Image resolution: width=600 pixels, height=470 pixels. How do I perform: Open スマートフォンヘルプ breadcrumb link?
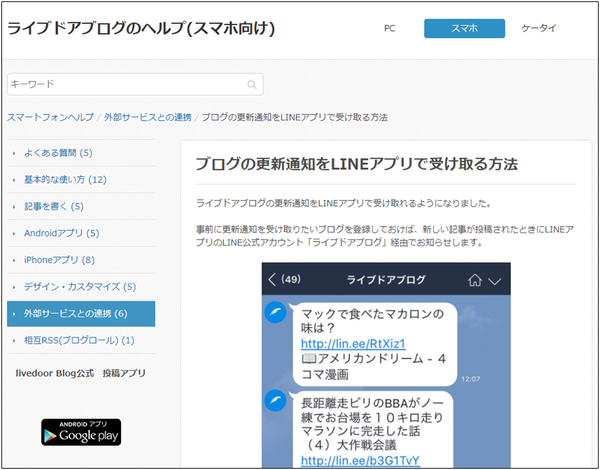[x=50, y=117]
